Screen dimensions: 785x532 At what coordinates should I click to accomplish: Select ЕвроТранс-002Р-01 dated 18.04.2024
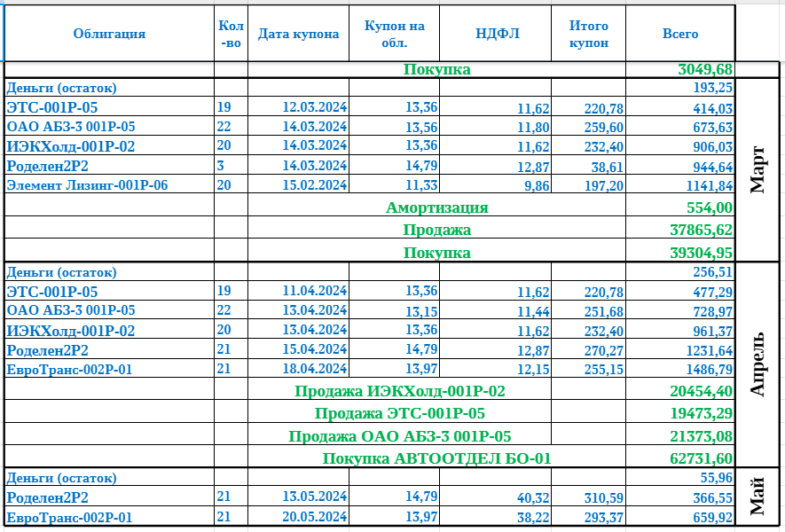69,370
